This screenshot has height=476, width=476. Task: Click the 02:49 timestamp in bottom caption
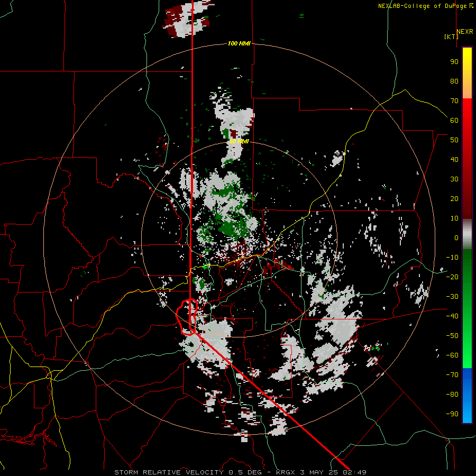click(x=354, y=472)
